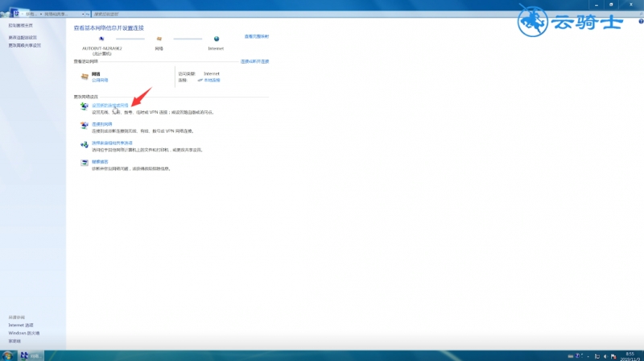
Task: Click Choose homegroup and sharing options link
Action: [x=112, y=143]
